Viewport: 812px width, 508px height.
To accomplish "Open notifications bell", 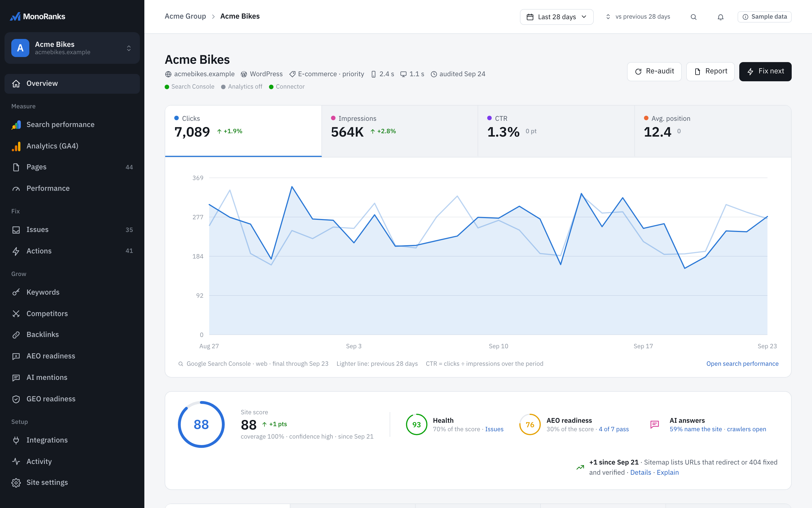I will click(x=720, y=17).
